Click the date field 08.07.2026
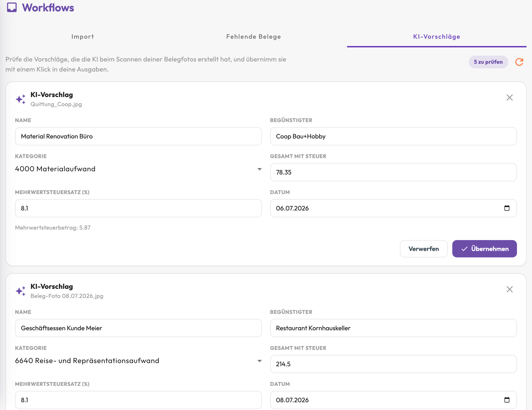This screenshot has width=532, height=410. click(393, 400)
